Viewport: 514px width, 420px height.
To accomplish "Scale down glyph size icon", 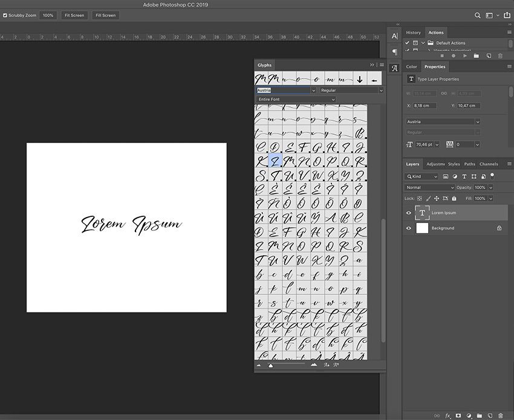I will (327, 364).
